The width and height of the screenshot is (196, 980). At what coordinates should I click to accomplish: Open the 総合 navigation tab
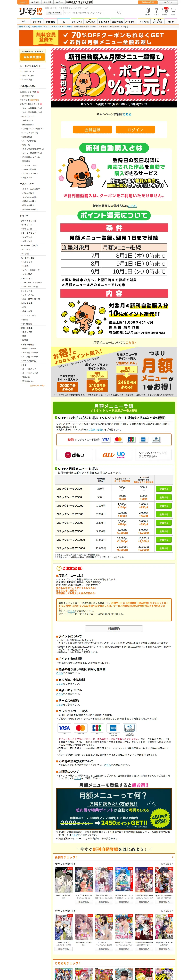(x=24, y=22)
